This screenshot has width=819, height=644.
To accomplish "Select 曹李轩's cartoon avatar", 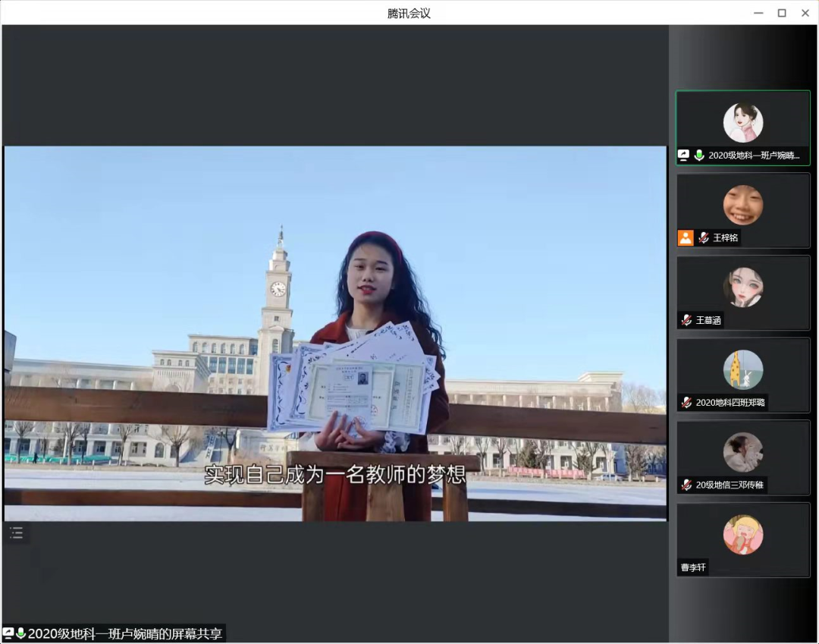I will point(742,534).
